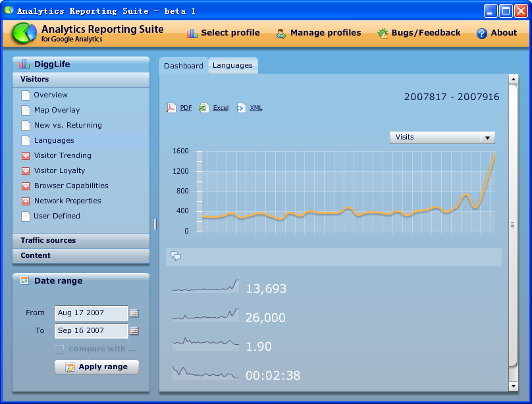Click the scrollbar up arrow
The height and width of the screenshot is (404, 532).
[x=514, y=80]
